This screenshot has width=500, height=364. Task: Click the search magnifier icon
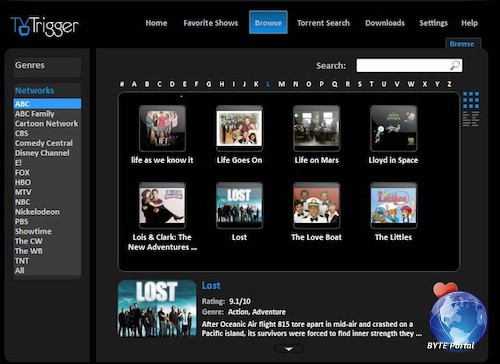pos(455,65)
